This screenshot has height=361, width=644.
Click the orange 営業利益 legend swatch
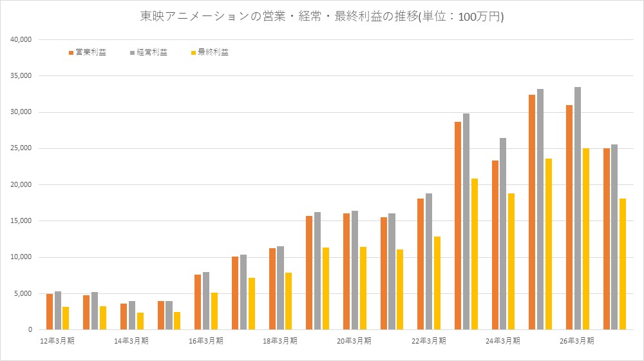[71, 53]
